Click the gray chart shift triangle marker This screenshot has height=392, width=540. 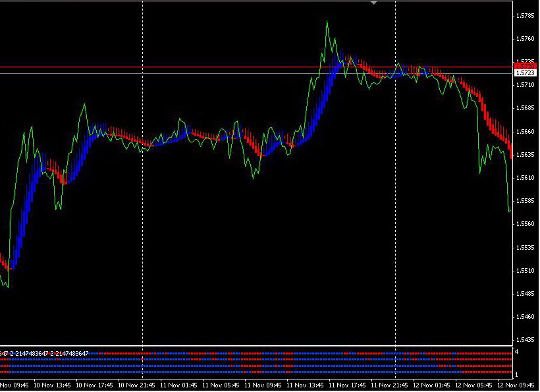pos(373,3)
